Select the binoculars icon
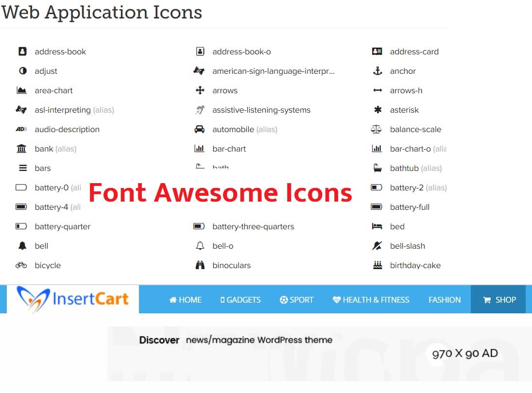Viewport: 532px width, 393px height. [200, 265]
